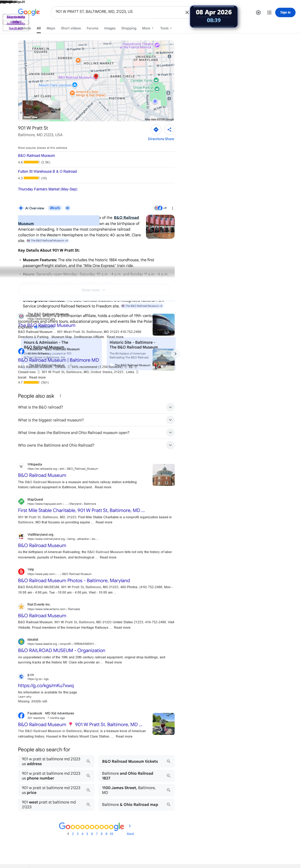The width and height of the screenshot is (304, 868).
Task: Play AI Overview audio with the speaker icon
Action: click(68, 208)
